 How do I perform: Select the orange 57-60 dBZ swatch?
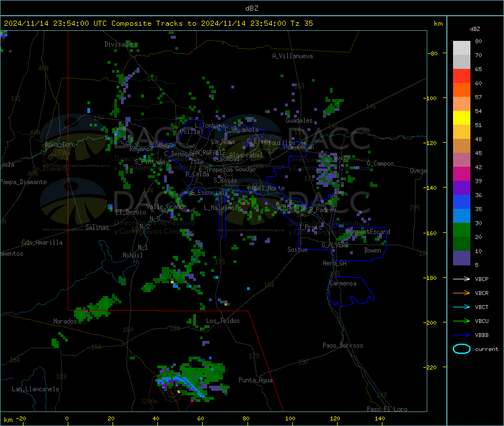(461, 90)
